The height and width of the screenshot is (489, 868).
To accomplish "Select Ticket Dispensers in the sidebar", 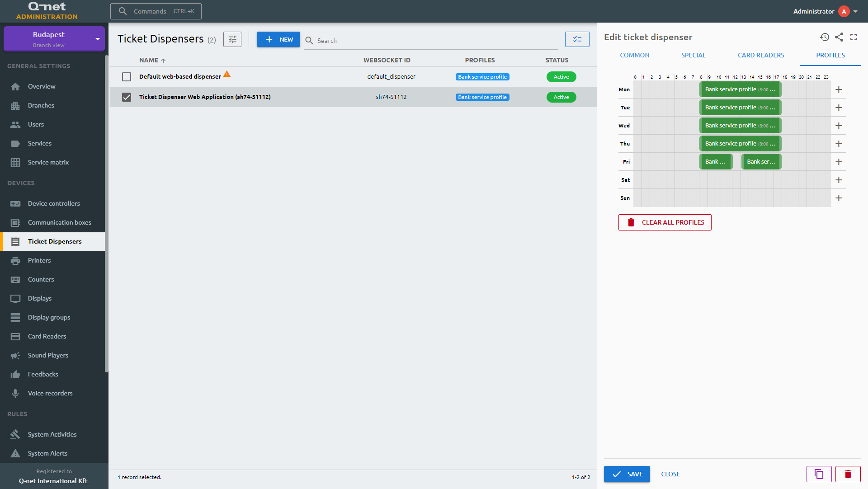I will tap(52, 241).
